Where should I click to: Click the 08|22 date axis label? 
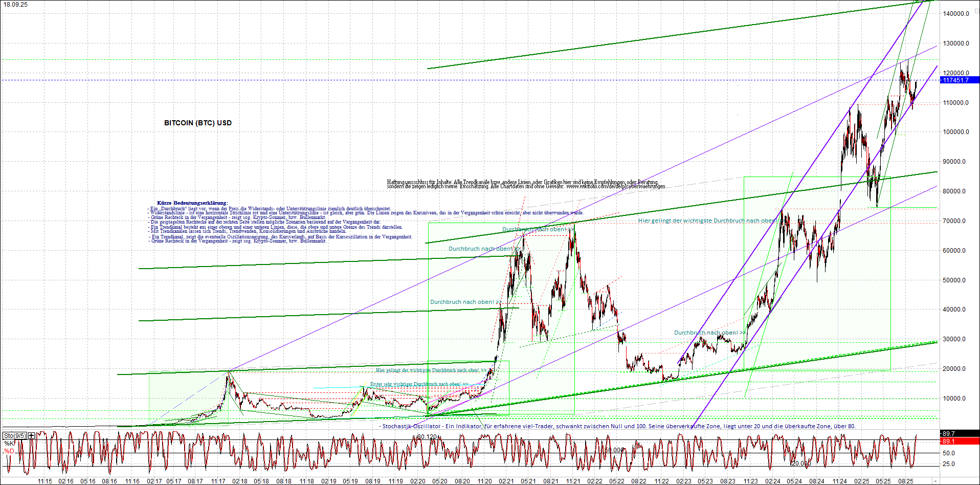pyautogui.click(x=639, y=481)
